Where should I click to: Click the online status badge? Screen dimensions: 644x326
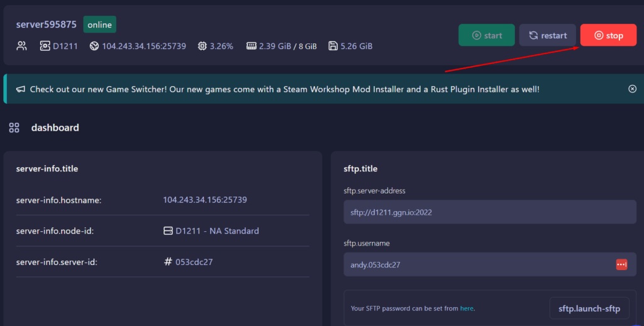[x=99, y=25]
